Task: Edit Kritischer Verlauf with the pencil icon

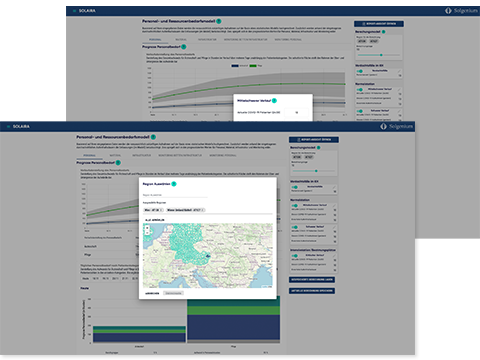Action: (334, 256)
